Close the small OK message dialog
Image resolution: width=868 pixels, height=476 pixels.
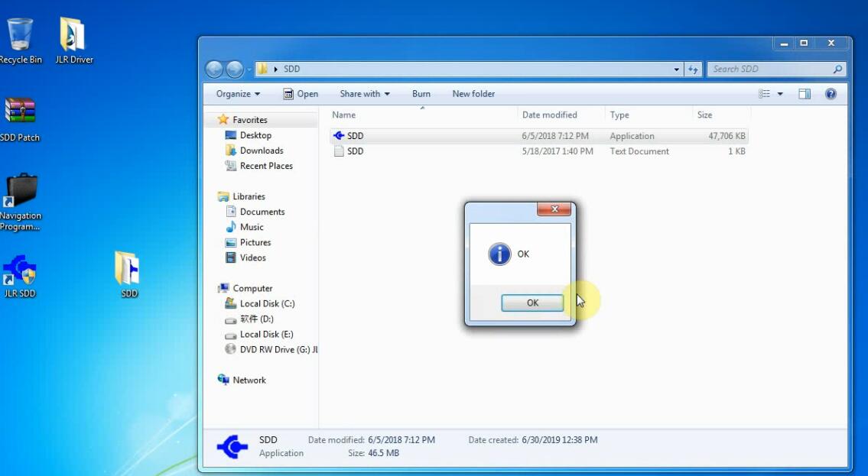click(x=554, y=209)
